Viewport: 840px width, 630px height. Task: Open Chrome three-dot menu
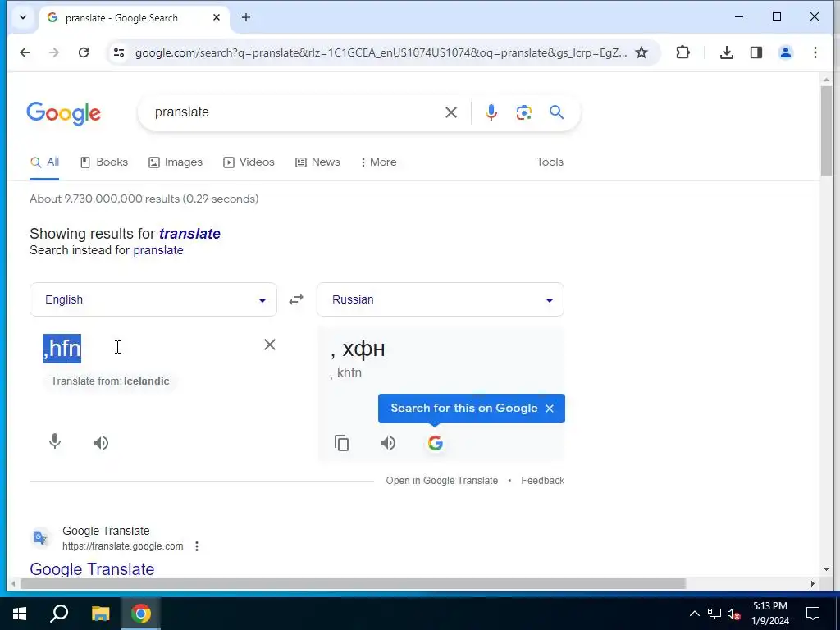pyautogui.click(x=815, y=52)
